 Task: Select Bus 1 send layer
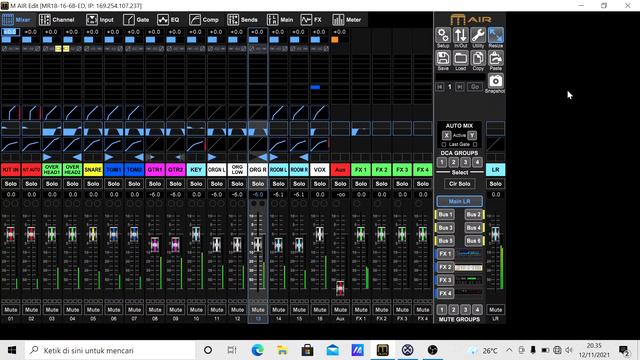tap(445, 214)
